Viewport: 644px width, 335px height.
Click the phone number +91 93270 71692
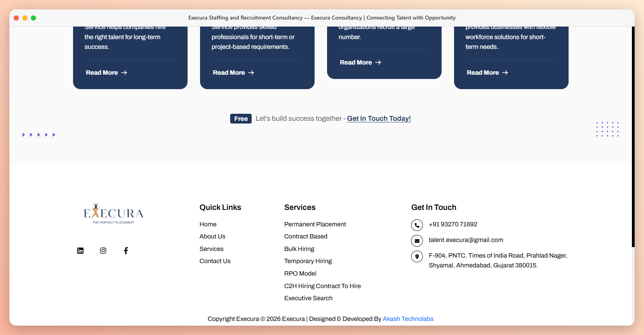[x=453, y=224]
